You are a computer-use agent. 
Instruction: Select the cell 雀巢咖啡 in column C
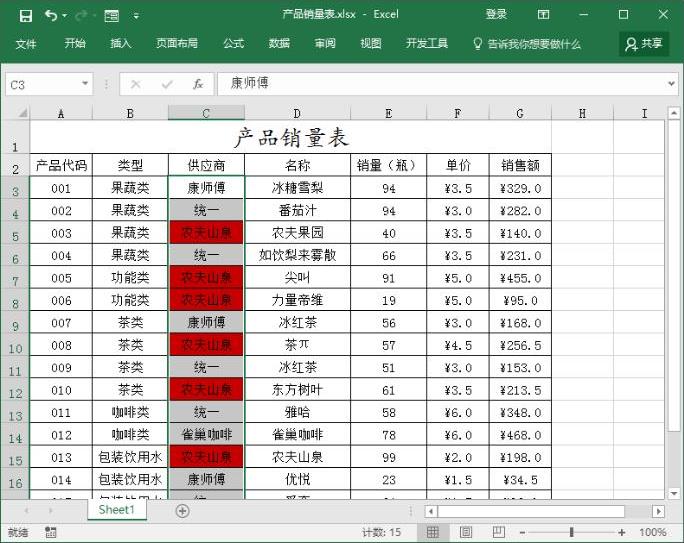click(x=206, y=434)
